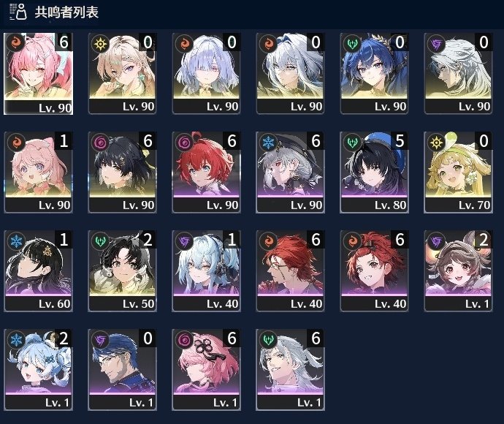Click the 共鸣者列表 header title
The height and width of the screenshot is (424, 504).
66,12
